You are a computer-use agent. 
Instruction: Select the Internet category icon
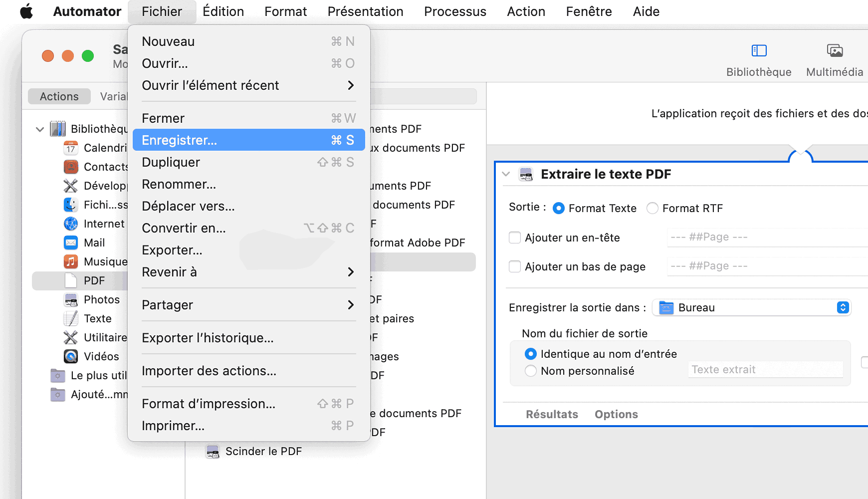(x=71, y=224)
